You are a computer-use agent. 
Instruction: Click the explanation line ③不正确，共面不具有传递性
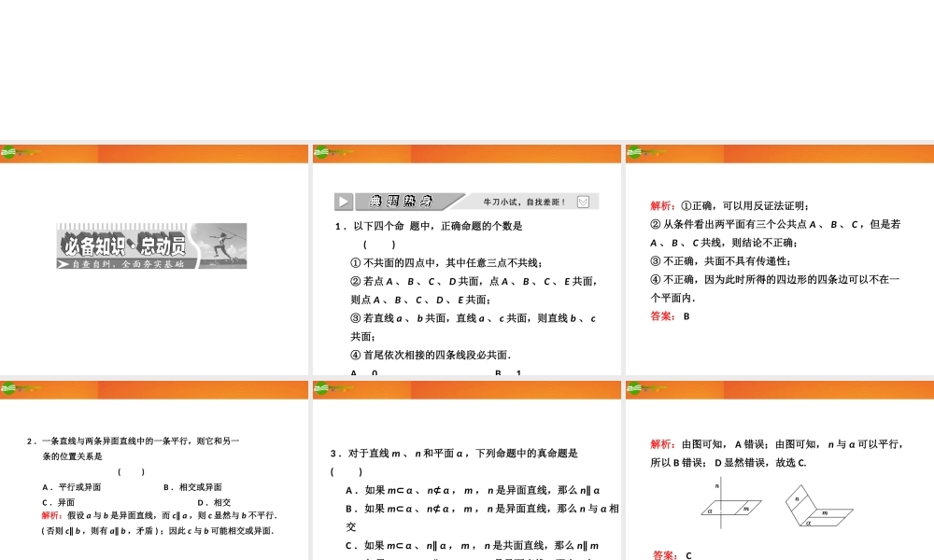[721, 260]
